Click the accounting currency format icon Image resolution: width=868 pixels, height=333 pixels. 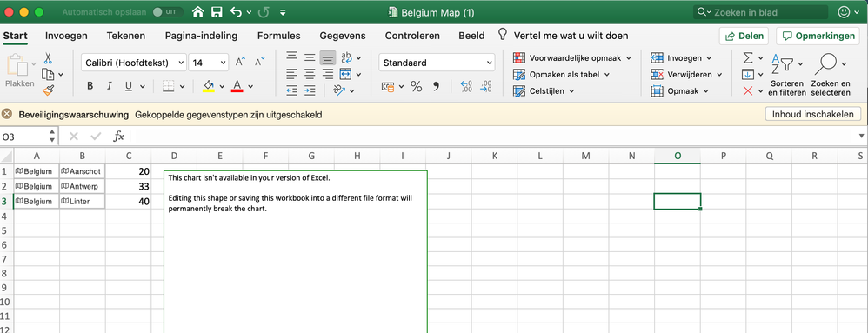coord(389,86)
